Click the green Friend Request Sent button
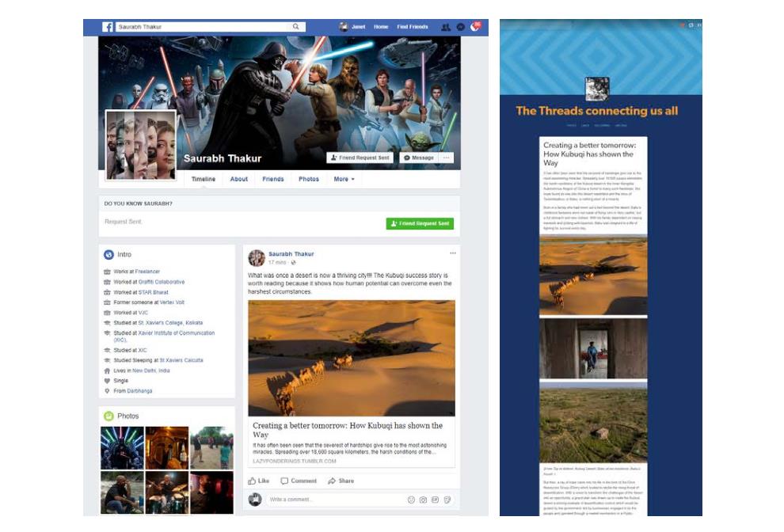Viewport: 784px width, 532px height. (420, 223)
